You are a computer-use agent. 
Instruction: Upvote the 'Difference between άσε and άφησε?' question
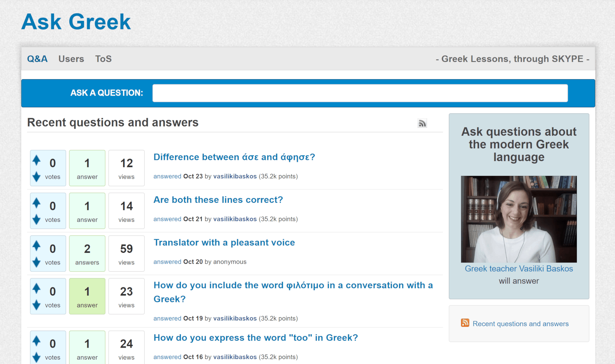coord(36,160)
